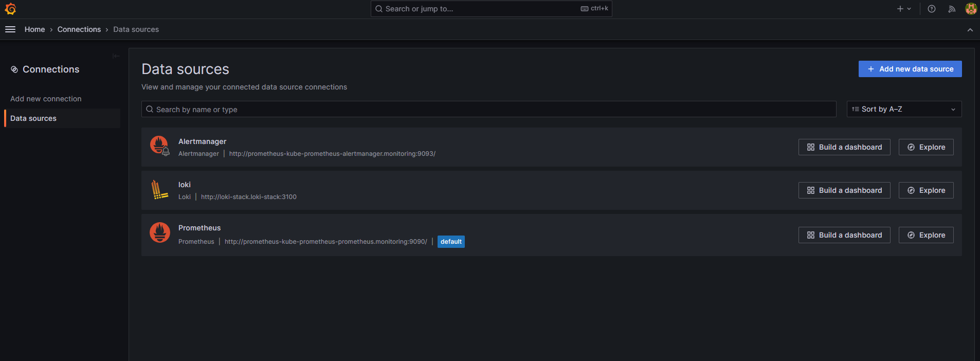The height and width of the screenshot is (361, 980).
Task: Click the Connections heading icon
Action: coord(14,69)
